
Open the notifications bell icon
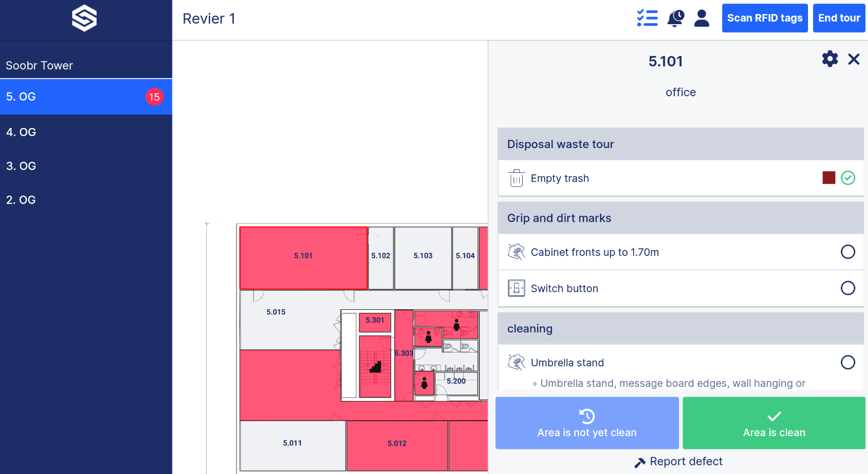coord(675,18)
